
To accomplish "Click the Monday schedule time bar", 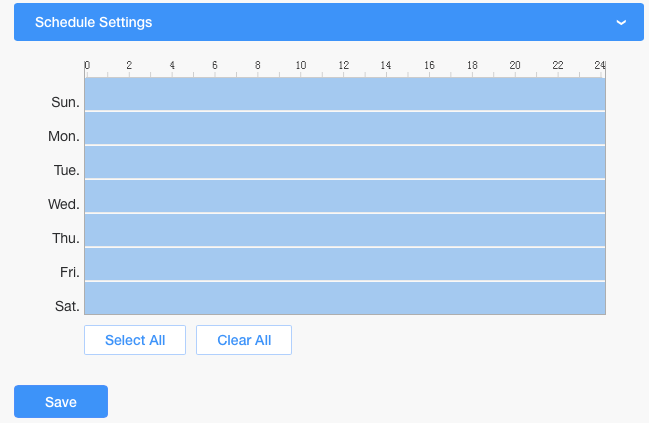I will pyautogui.click(x=345, y=129).
